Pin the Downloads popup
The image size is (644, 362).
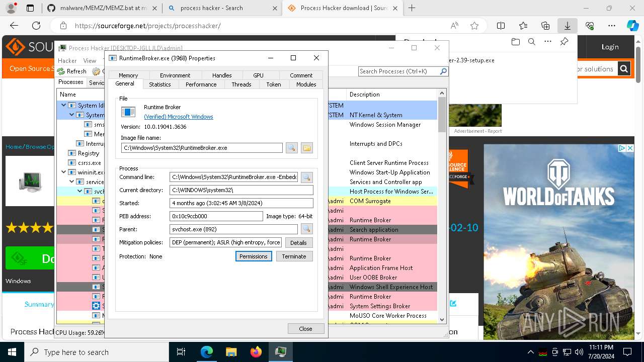pos(564,42)
